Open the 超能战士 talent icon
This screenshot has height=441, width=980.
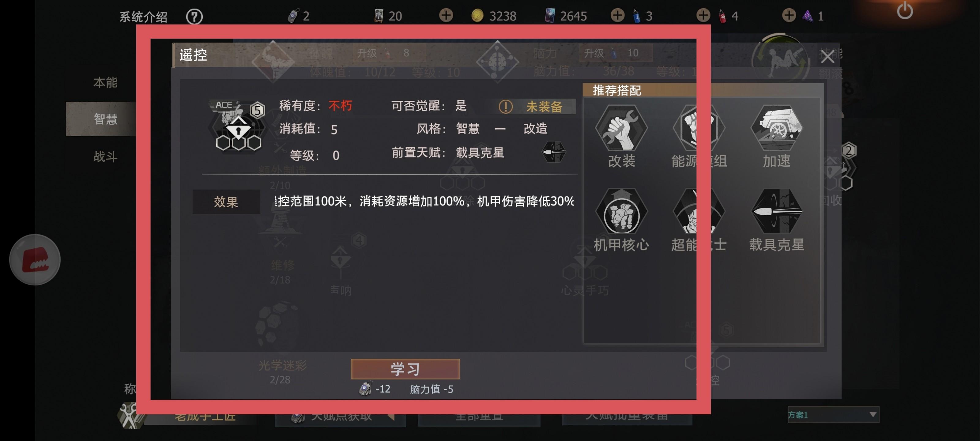coord(699,211)
